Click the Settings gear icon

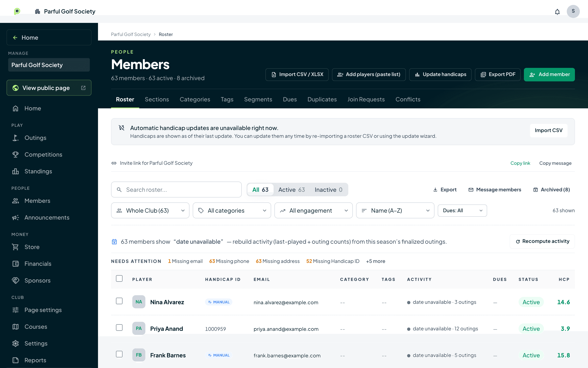click(16, 343)
